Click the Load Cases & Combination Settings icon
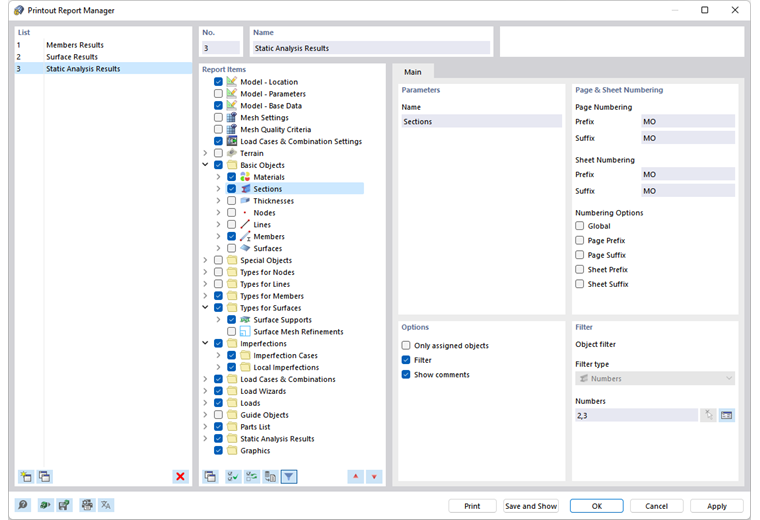This screenshot has width=760, height=520. (232, 141)
